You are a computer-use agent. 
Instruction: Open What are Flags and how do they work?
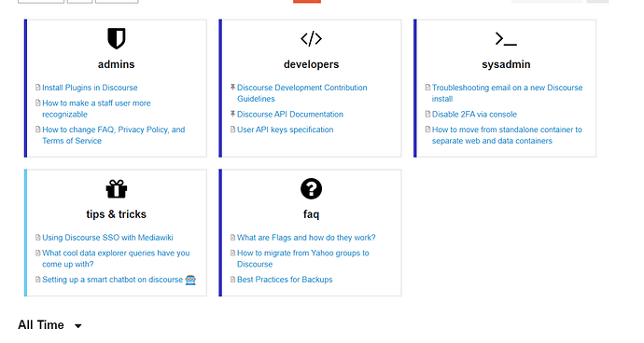[x=306, y=238]
